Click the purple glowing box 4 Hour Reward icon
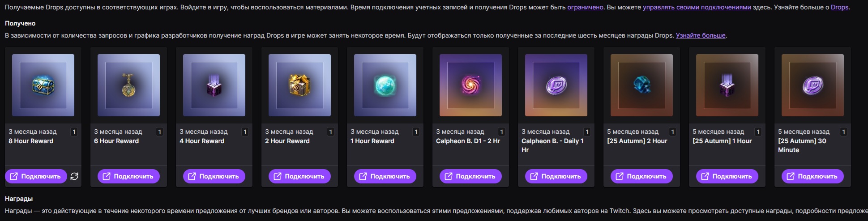This screenshot has height=221, width=868. pyautogui.click(x=214, y=85)
